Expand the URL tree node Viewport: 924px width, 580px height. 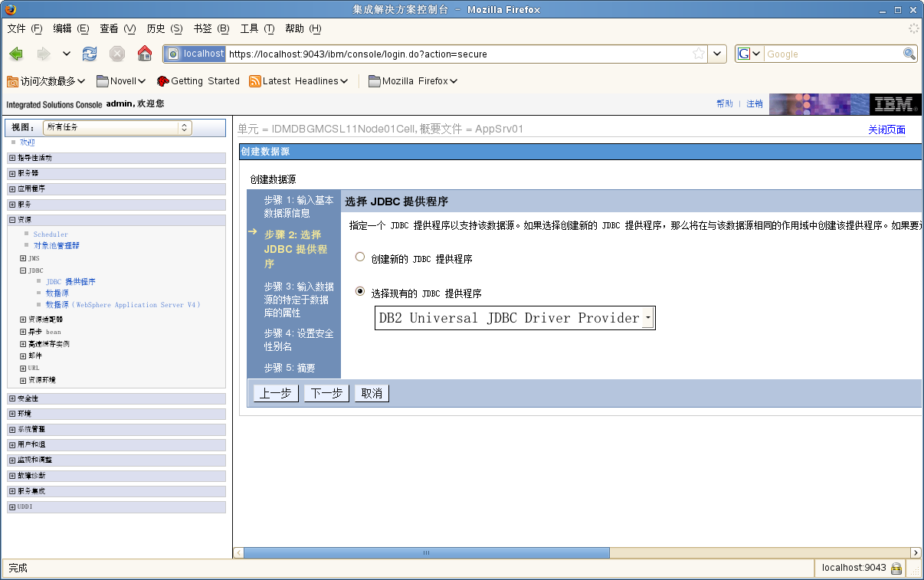[x=23, y=368]
